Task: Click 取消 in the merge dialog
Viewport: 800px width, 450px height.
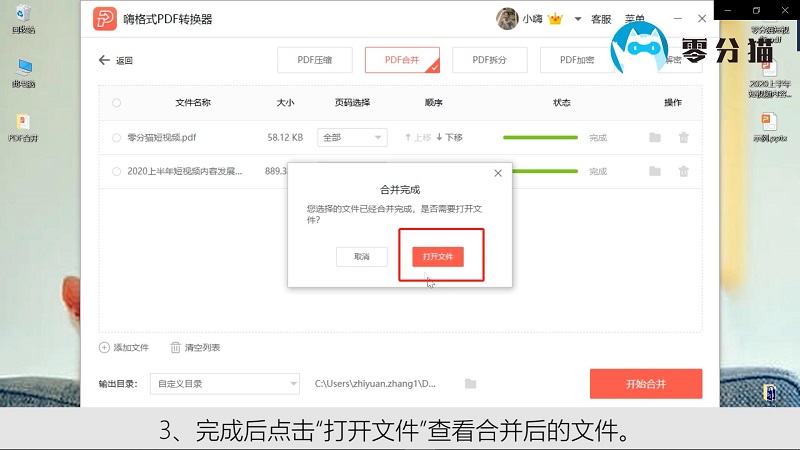Action: pos(362,257)
